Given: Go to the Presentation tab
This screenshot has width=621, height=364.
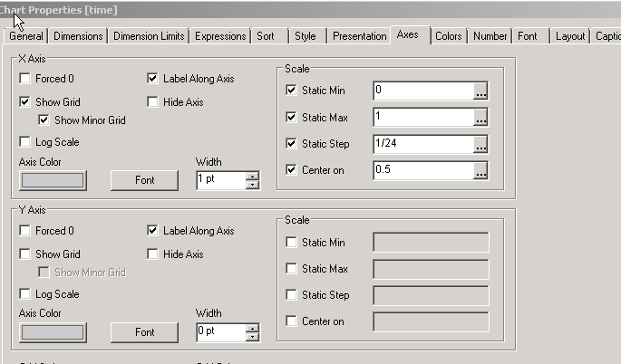Looking at the screenshot, I should click(x=359, y=36).
